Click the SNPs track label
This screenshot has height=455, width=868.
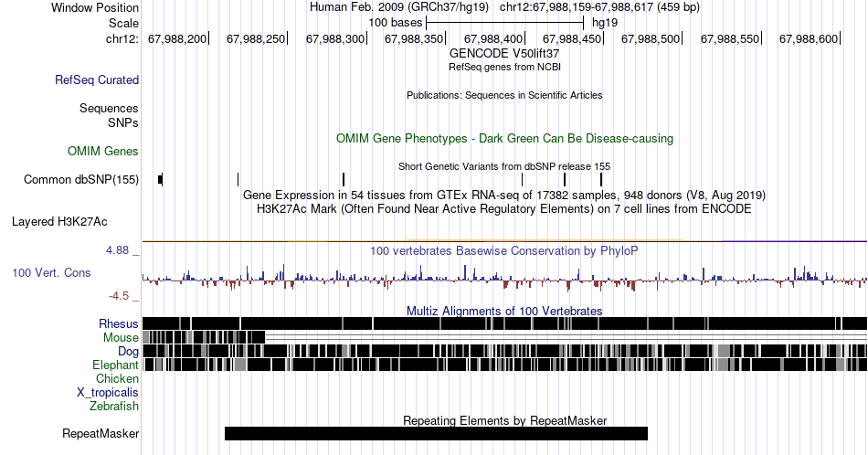(123, 122)
